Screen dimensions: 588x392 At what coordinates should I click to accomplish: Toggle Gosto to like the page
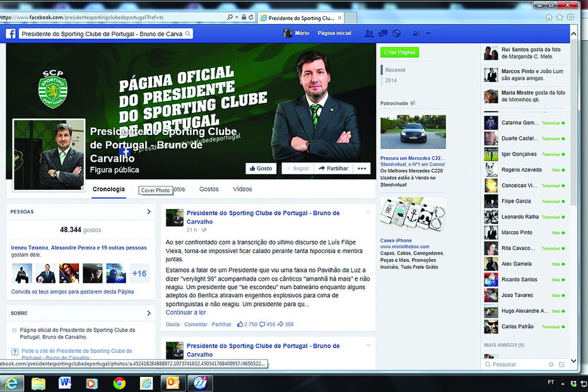261,168
